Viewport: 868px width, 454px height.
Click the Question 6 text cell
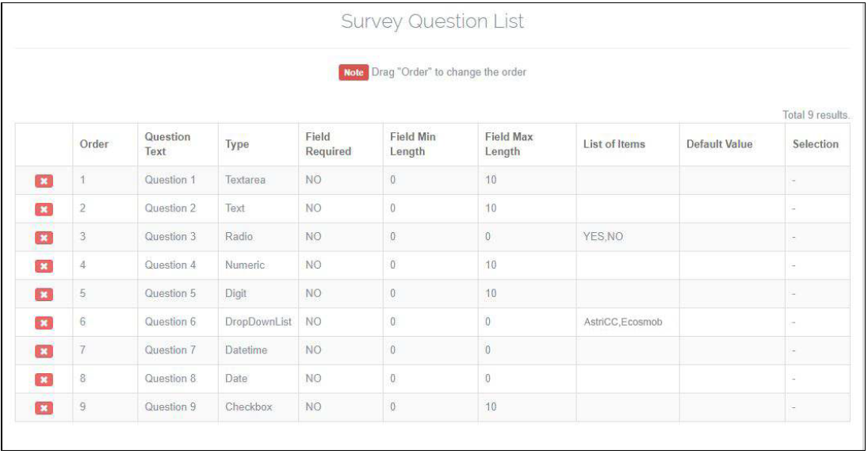(x=170, y=322)
